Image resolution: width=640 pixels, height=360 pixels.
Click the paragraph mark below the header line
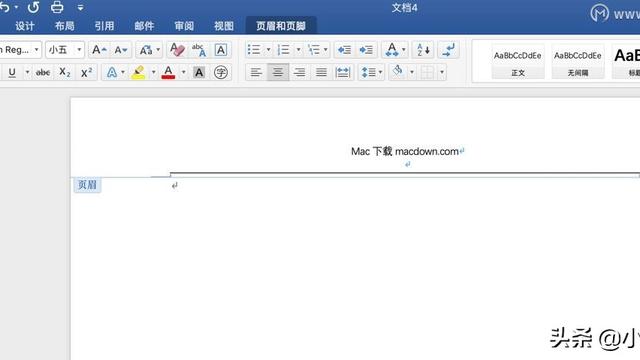pos(175,186)
